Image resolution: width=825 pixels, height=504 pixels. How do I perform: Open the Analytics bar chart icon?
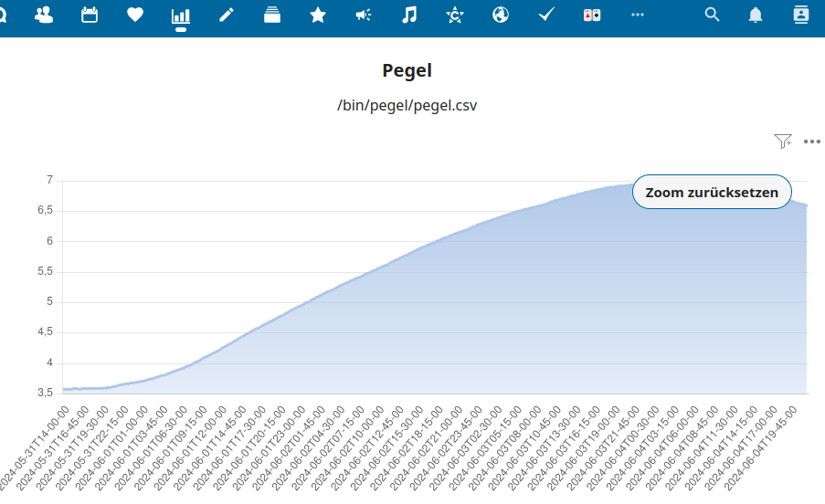[181, 16]
